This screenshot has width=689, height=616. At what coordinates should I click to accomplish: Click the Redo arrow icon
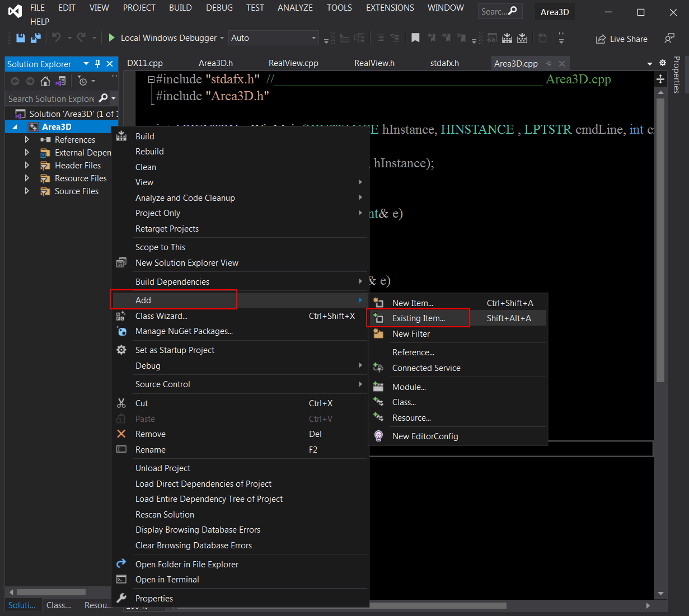click(x=82, y=37)
